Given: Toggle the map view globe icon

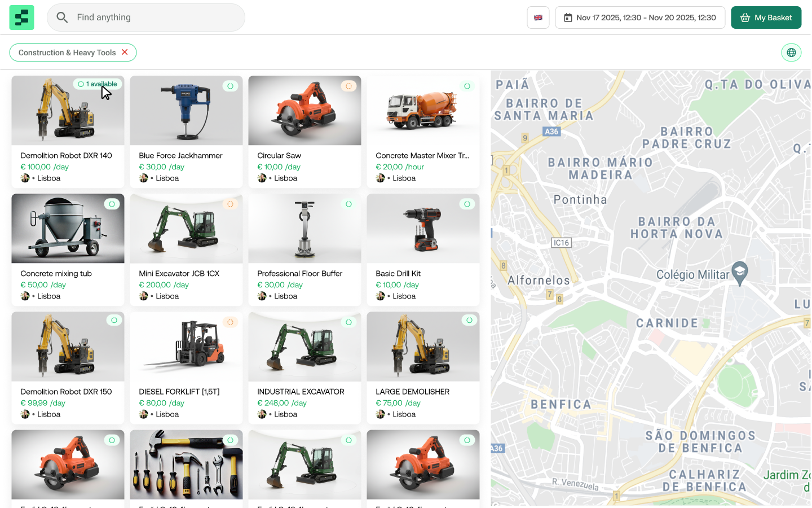Looking at the screenshot, I should point(791,52).
